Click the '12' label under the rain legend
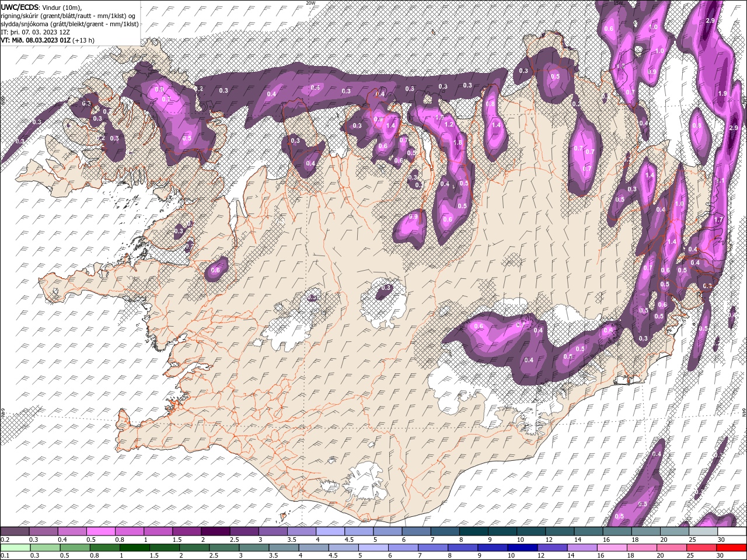 pyautogui.click(x=541, y=556)
